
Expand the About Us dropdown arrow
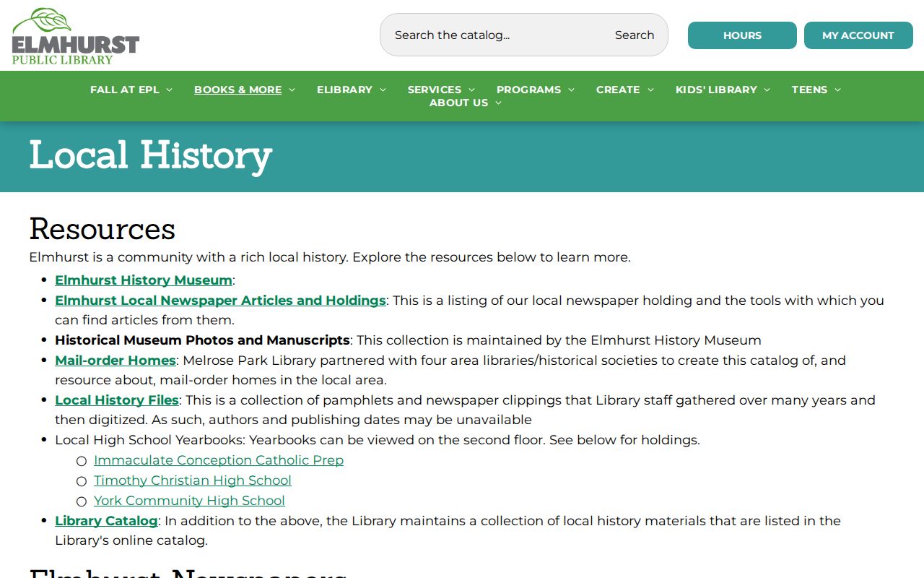pos(498,103)
